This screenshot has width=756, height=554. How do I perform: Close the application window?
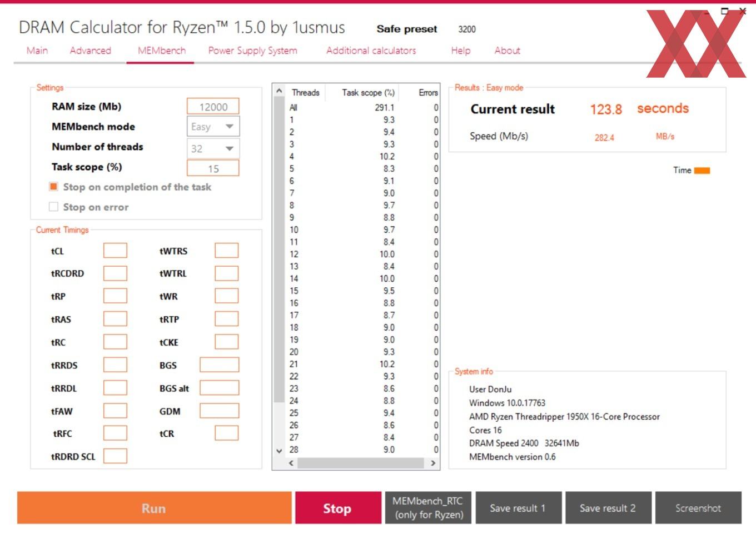tap(743, 11)
